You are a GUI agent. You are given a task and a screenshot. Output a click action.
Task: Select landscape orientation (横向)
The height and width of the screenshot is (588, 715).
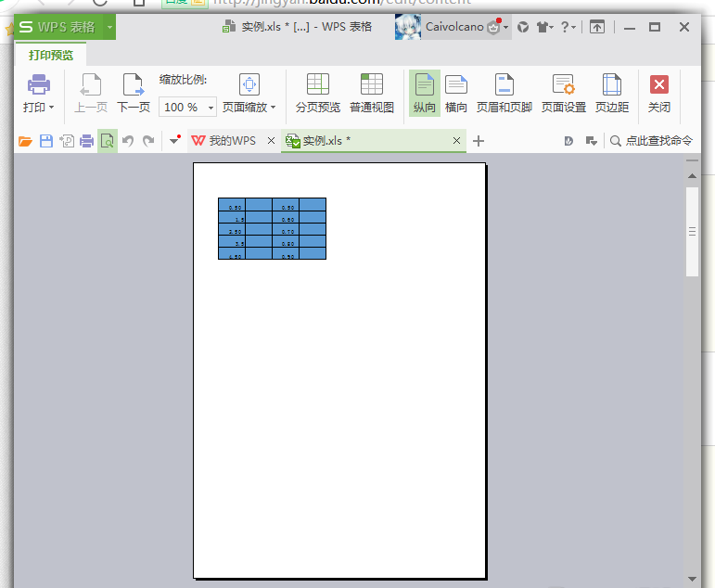[456, 94]
